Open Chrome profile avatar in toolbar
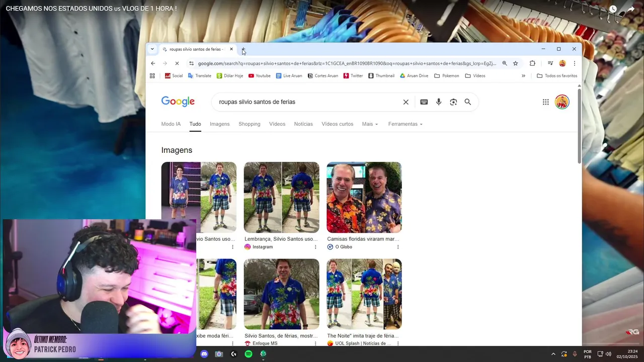 562,63
